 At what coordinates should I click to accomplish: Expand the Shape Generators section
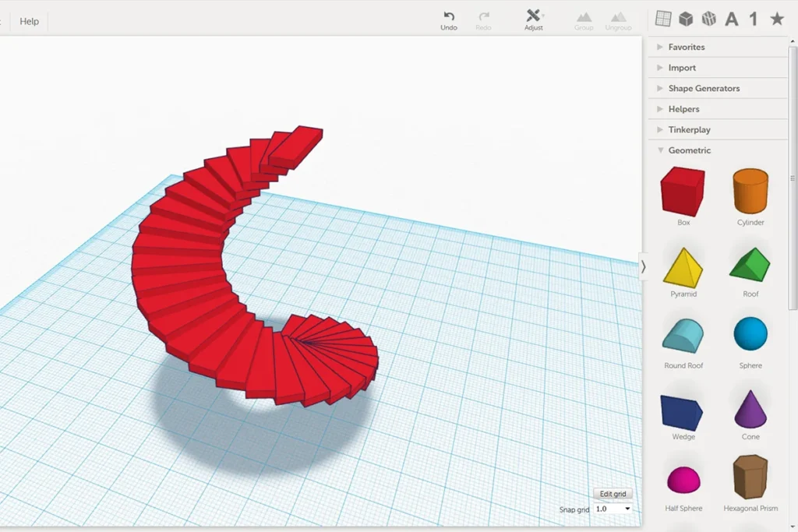(703, 88)
